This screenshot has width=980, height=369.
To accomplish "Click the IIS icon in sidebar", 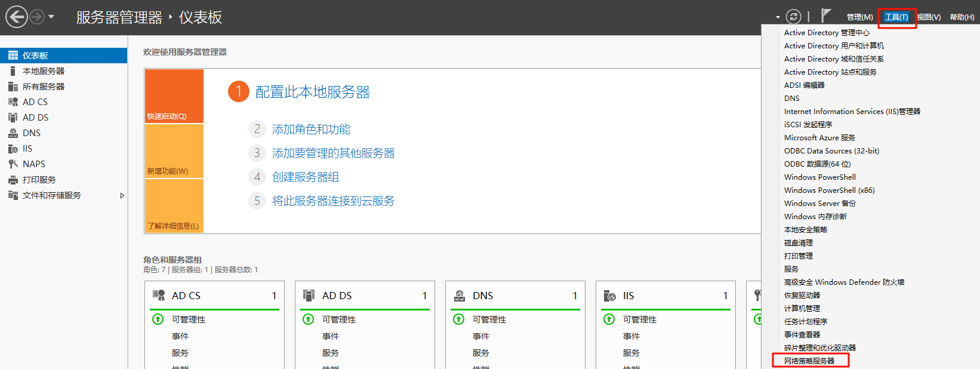I will point(13,149).
